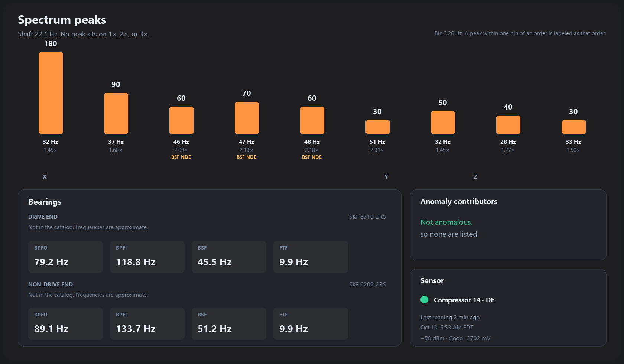Image resolution: width=624 pixels, height=364 pixels.
Task: Select the non-drive end FTF 9.9 Hz card
Action: 311,324
